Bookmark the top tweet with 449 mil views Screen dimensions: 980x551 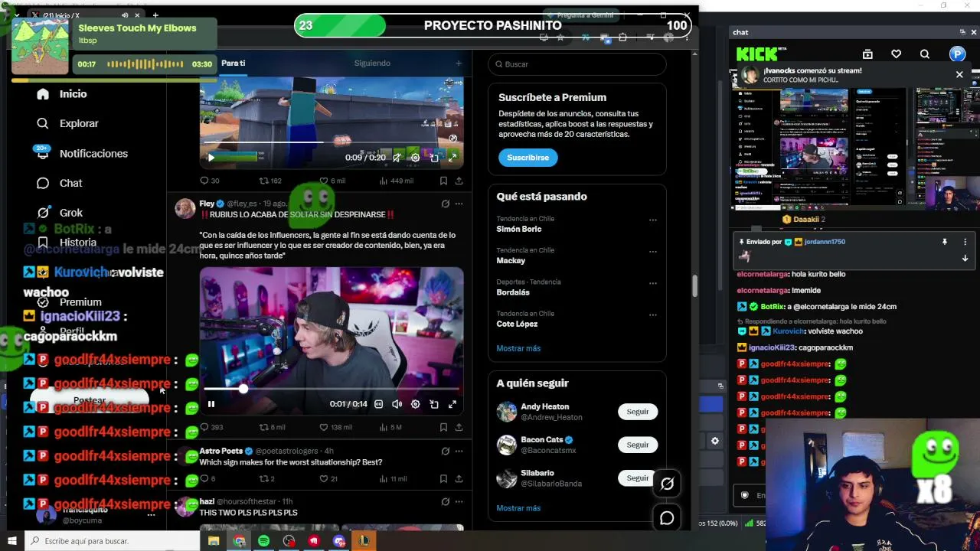tap(443, 181)
